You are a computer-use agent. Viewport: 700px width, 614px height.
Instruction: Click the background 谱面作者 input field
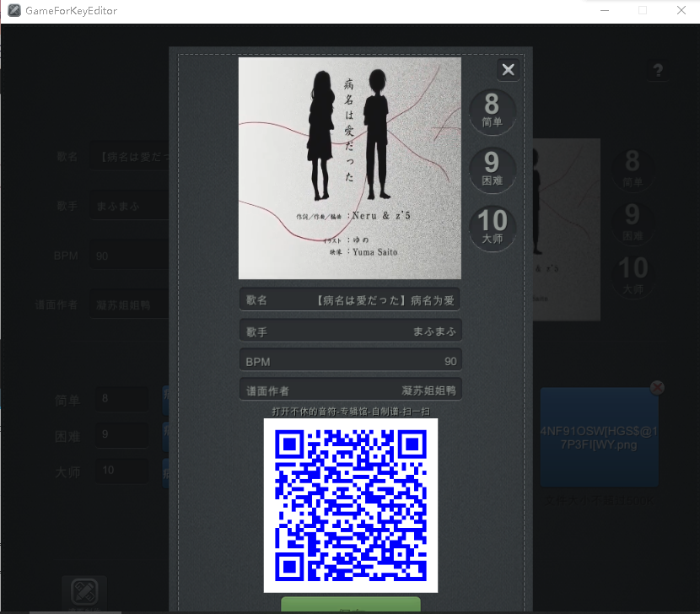[x=130, y=304]
